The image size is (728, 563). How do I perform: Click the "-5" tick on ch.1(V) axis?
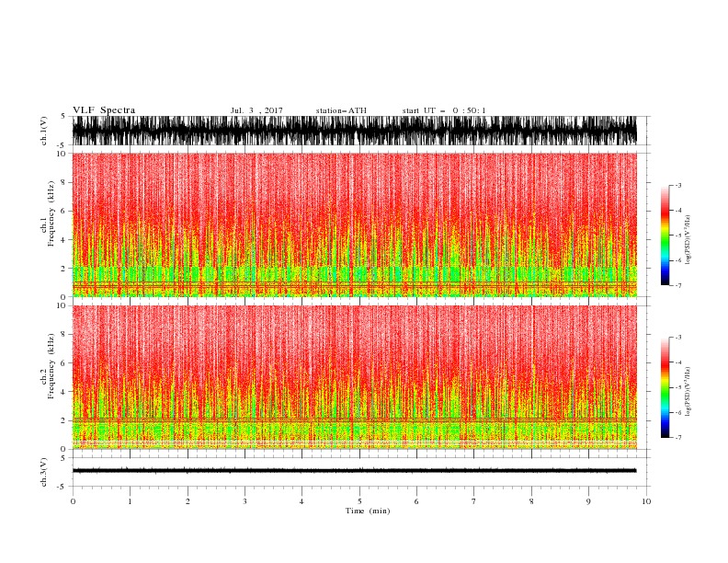click(63, 145)
